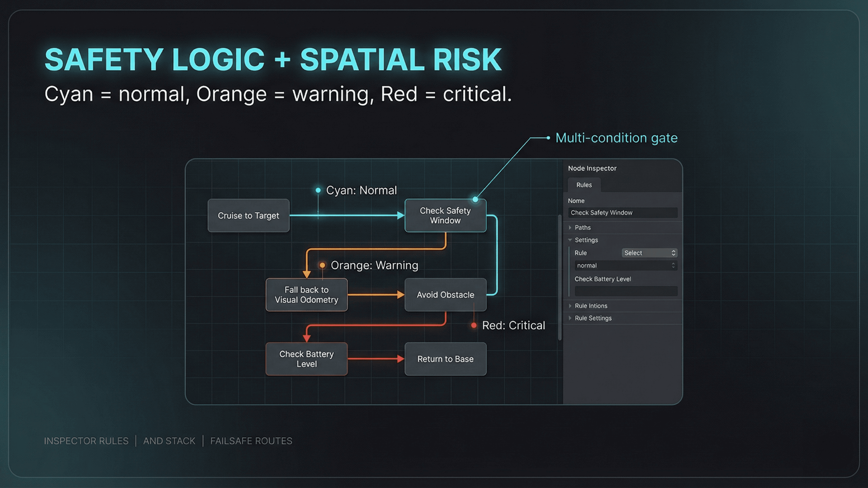The height and width of the screenshot is (488, 868).
Task: Switch to the Rules tab
Action: 584,185
